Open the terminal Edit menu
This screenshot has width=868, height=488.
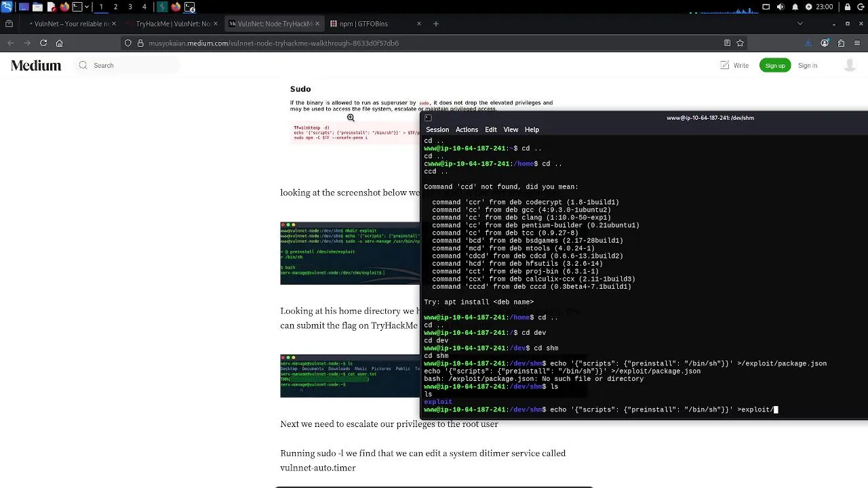pyautogui.click(x=491, y=129)
